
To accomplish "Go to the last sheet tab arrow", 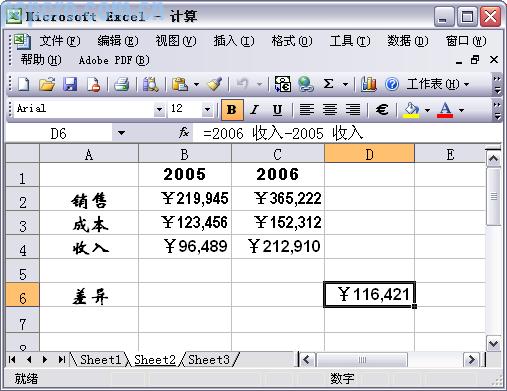I will (x=62, y=360).
